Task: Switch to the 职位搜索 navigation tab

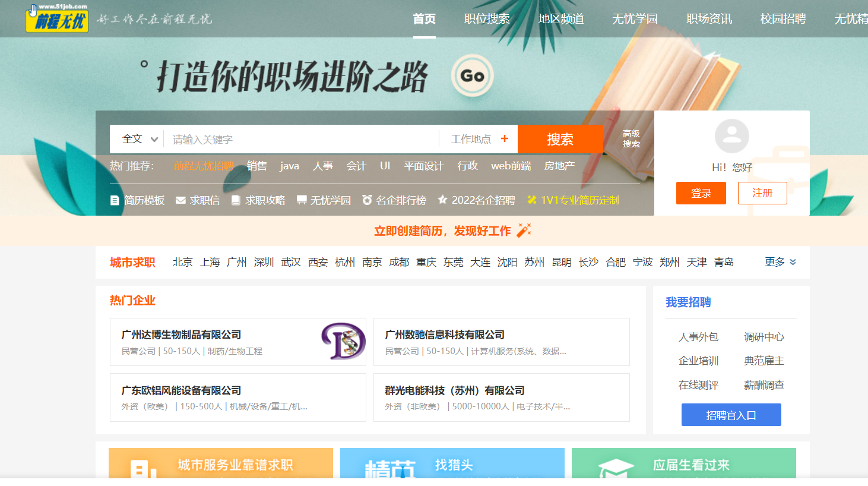Action: click(487, 18)
